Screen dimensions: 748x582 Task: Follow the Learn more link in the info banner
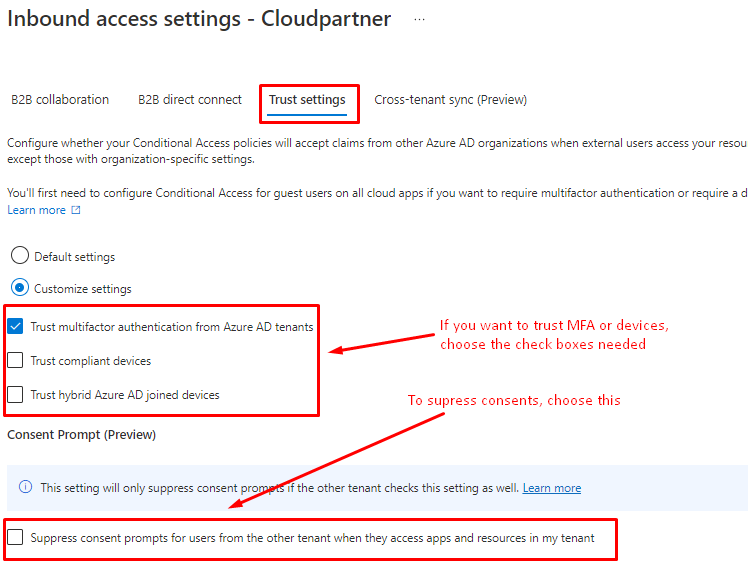551,488
